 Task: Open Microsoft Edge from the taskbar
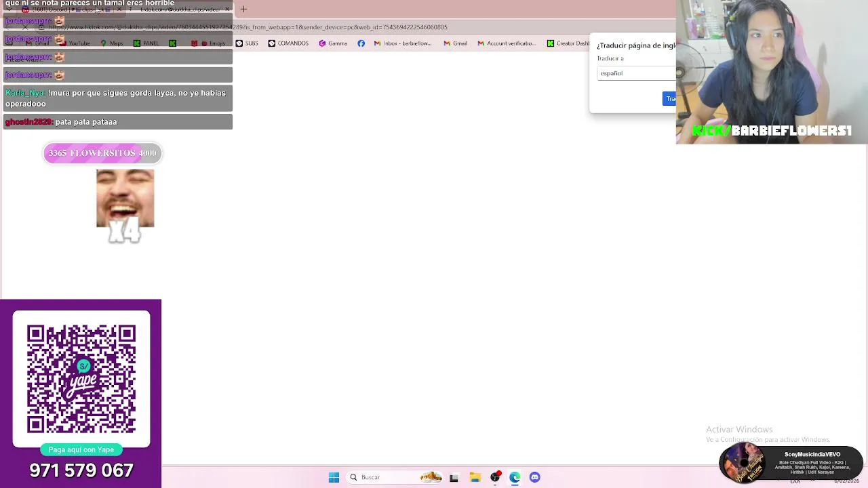coord(515,477)
